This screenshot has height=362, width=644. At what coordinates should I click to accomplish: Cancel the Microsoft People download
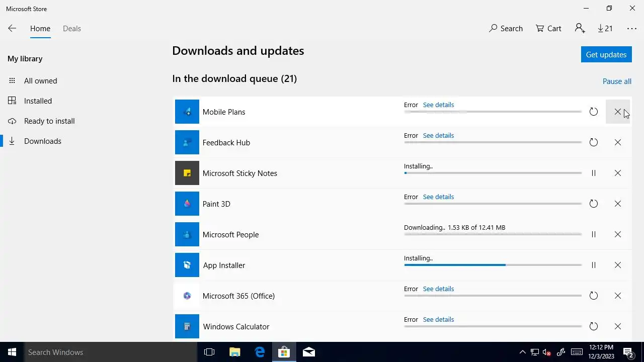tap(618, 234)
